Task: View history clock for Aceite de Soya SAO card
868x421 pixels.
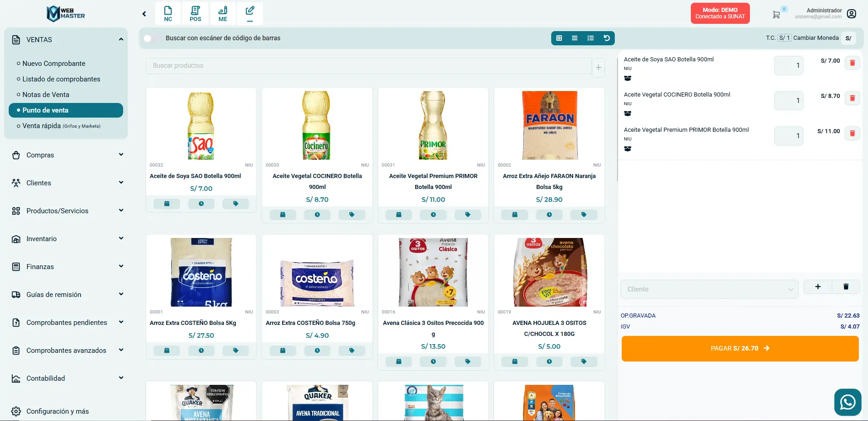Action: coord(201,204)
